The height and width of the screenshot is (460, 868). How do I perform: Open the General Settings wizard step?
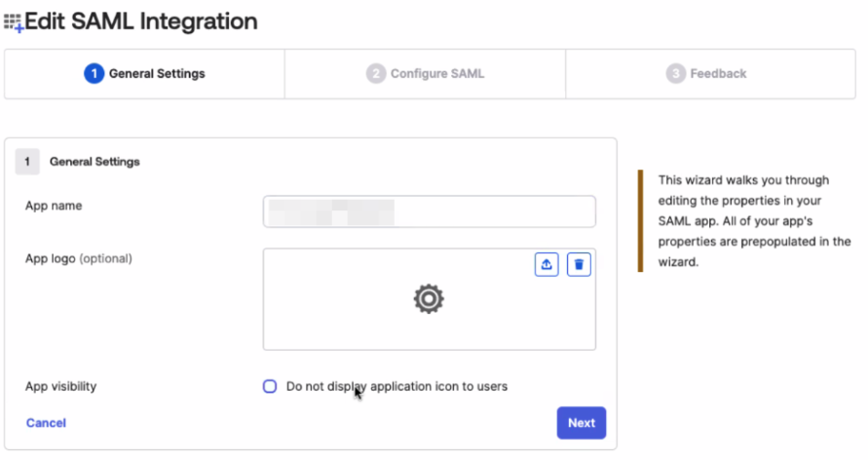(x=144, y=74)
